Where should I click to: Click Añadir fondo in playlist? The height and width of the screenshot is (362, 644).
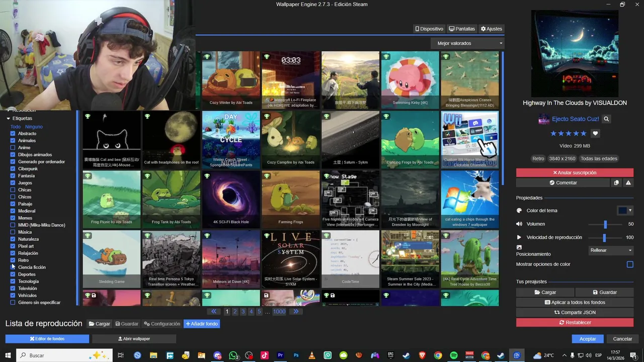(x=202, y=324)
